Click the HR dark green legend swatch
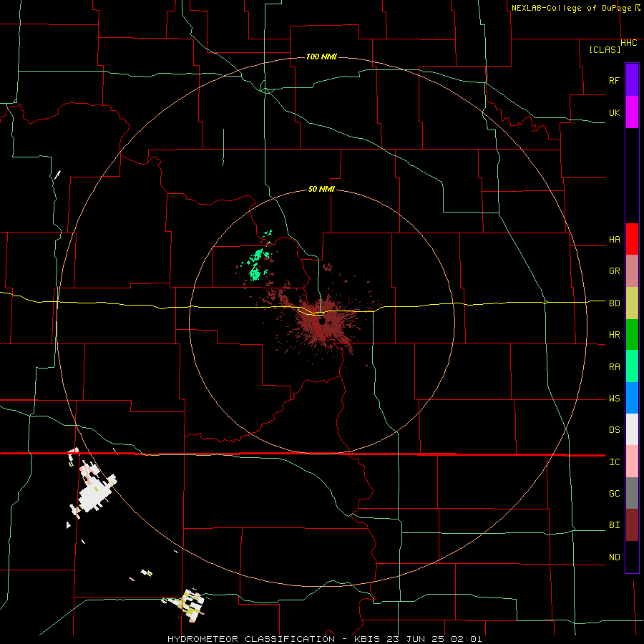The height and width of the screenshot is (644, 644). click(x=632, y=335)
